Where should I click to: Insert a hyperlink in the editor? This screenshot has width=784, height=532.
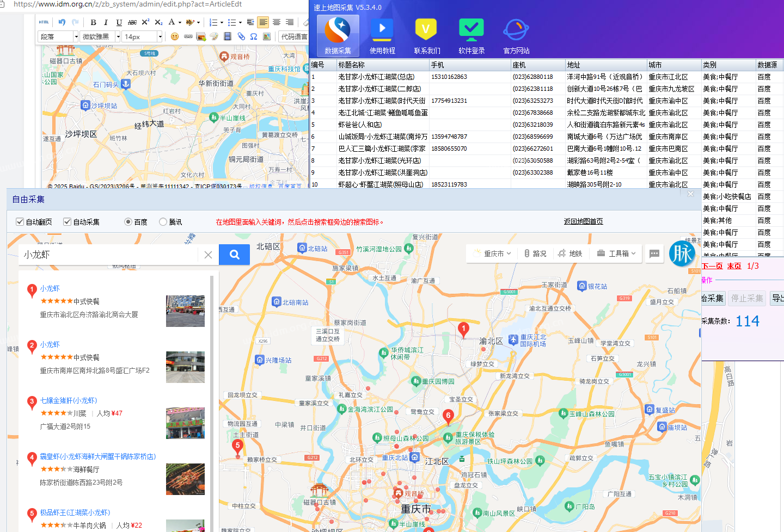(x=188, y=36)
